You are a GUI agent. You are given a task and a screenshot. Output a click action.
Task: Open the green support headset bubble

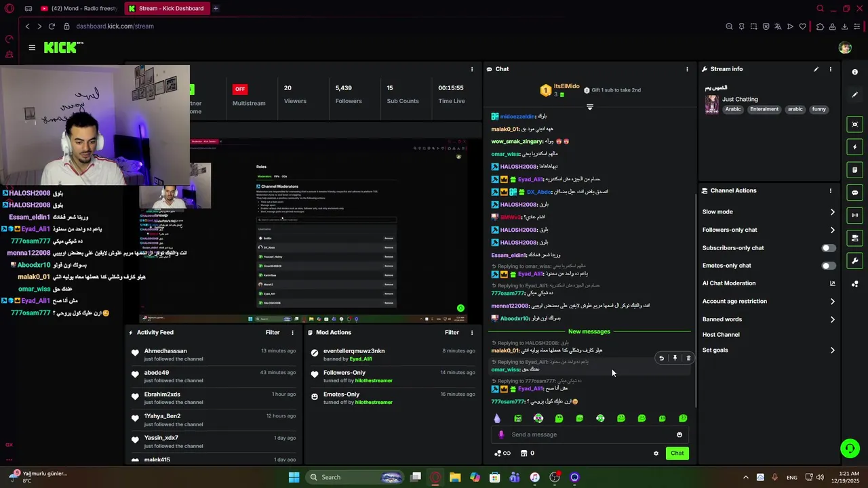tap(850, 448)
